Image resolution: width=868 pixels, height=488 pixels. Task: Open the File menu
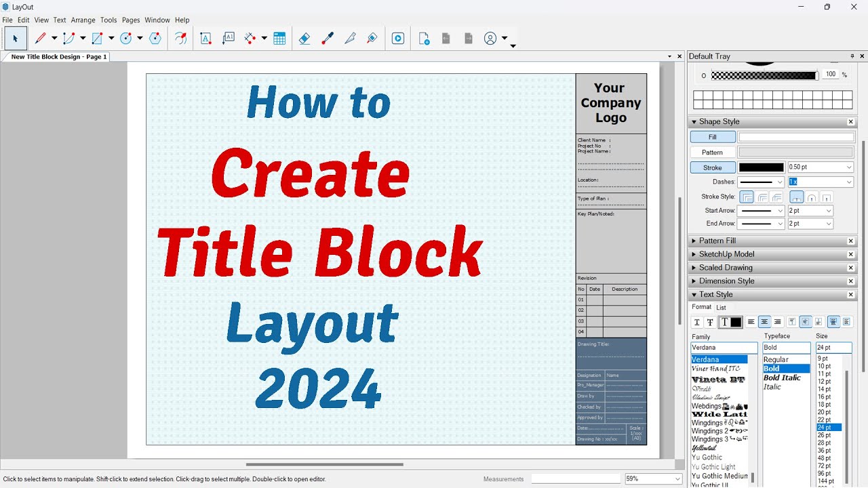pos(7,20)
